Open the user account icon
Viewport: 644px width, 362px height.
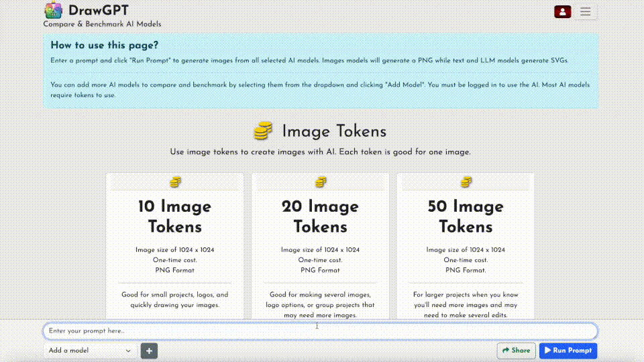(x=563, y=11)
